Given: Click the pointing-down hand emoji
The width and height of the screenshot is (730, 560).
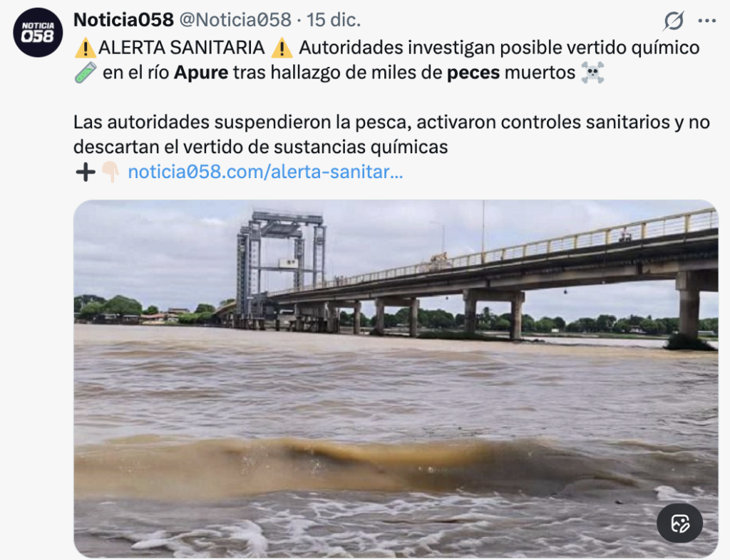Looking at the screenshot, I should [110, 172].
